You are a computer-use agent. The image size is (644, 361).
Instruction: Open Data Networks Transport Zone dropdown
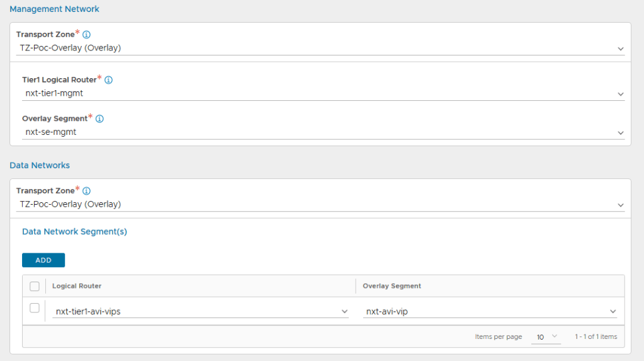pos(320,204)
